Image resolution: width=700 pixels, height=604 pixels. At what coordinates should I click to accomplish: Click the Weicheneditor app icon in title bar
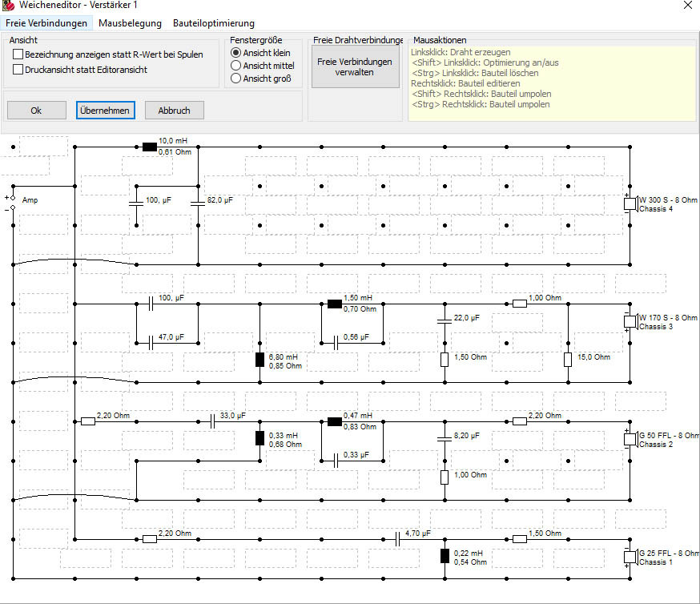point(8,6)
